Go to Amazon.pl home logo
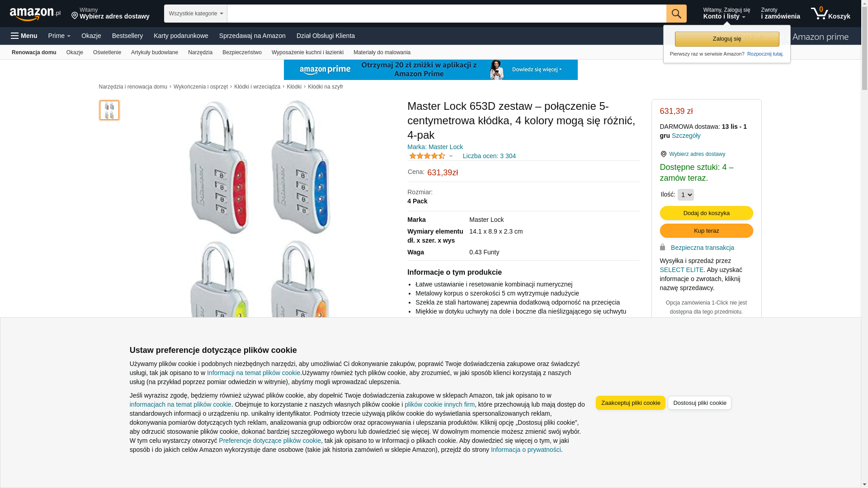 (x=35, y=14)
